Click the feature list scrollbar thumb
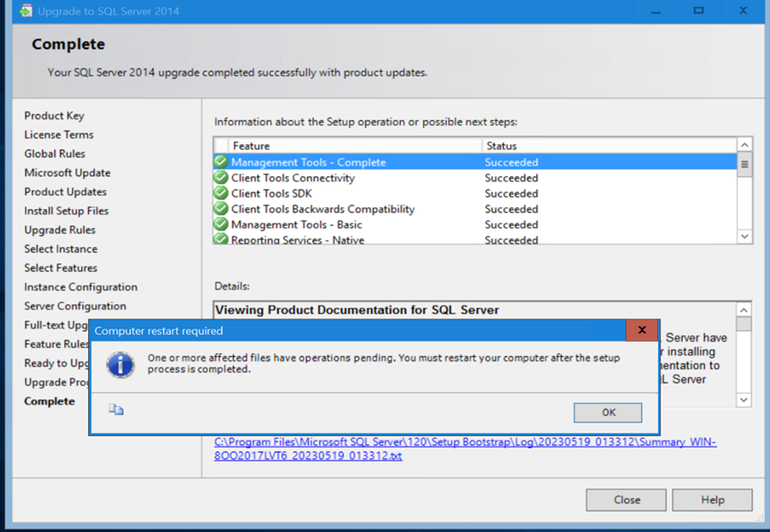The width and height of the screenshot is (770, 532). (744, 165)
